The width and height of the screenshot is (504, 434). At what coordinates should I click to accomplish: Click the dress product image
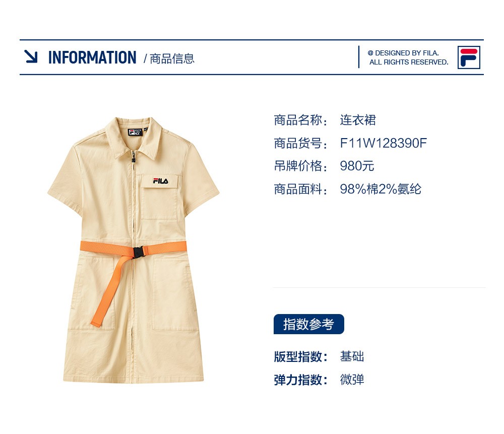[x=134, y=250]
